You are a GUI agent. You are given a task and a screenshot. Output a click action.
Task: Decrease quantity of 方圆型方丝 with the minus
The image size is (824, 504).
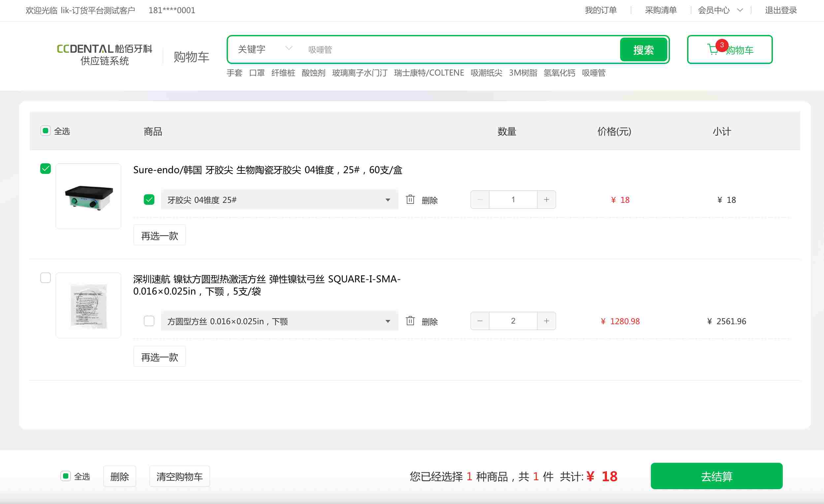click(480, 321)
